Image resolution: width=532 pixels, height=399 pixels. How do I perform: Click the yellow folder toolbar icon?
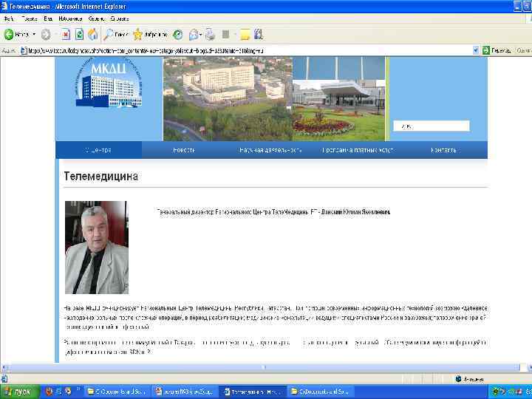pos(245,34)
